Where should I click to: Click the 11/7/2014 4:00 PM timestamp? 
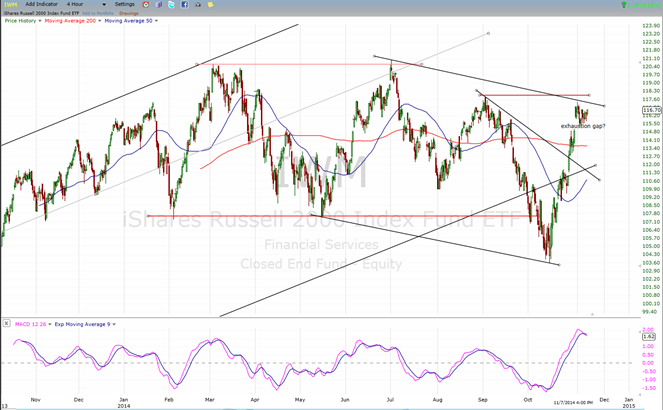(x=573, y=403)
